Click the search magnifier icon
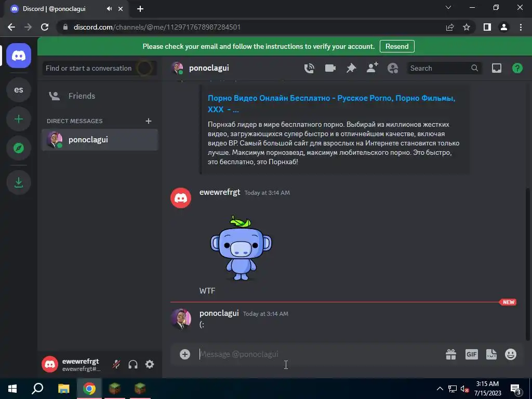532x399 pixels. point(475,68)
